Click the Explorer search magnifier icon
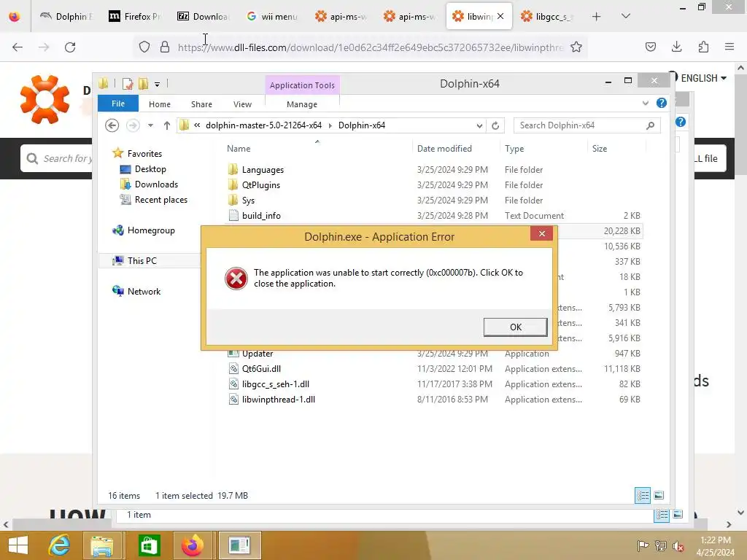 click(650, 125)
